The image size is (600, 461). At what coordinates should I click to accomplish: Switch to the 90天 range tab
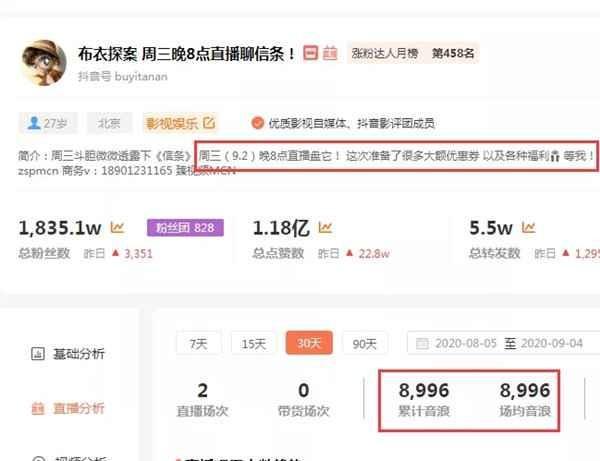click(364, 344)
